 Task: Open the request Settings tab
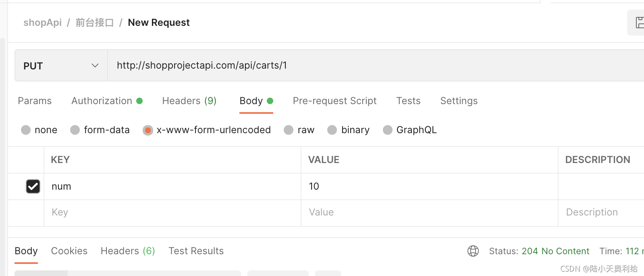tap(459, 101)
